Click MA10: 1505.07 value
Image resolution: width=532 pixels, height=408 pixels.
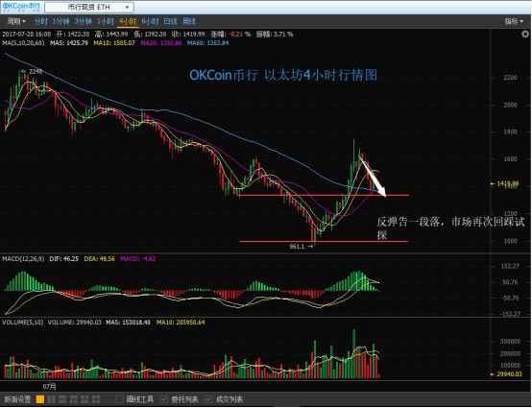(x=114, y=43)
